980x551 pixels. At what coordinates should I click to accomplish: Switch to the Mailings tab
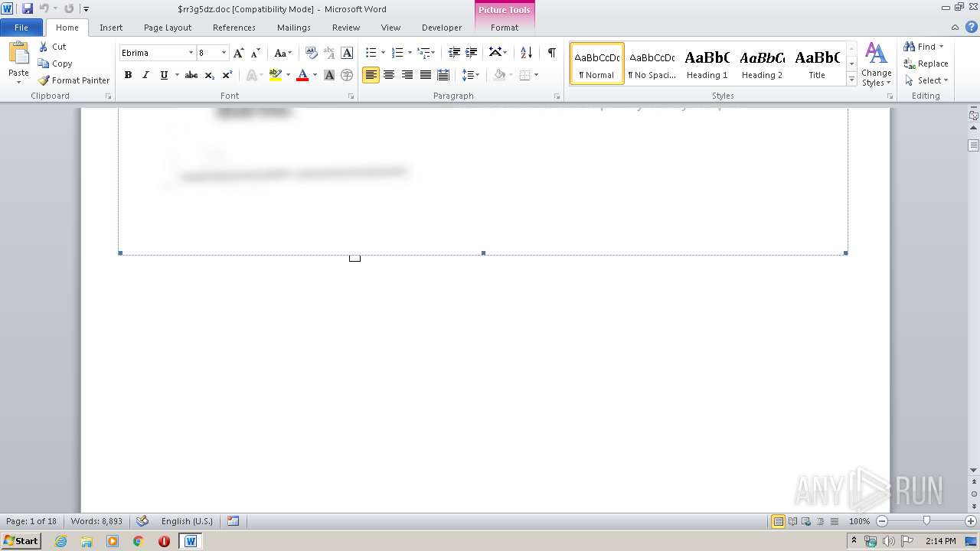(x=294, y=28)
